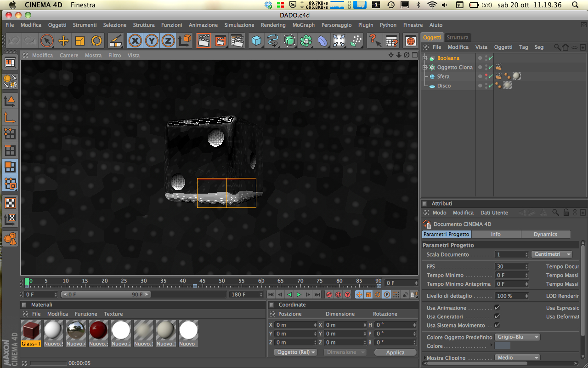
Task: Open the Oggetto (Rel) dropdown
Action: [296, 352]
